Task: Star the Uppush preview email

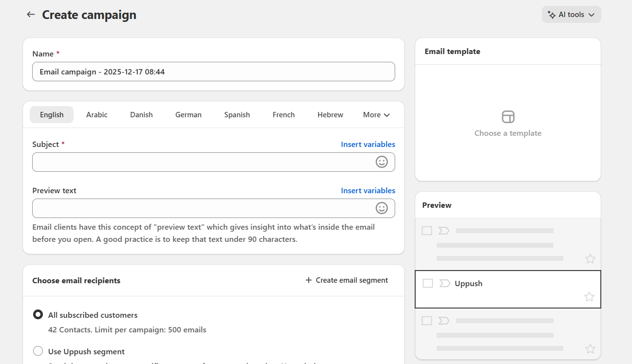Action: [x=589, y=297]
